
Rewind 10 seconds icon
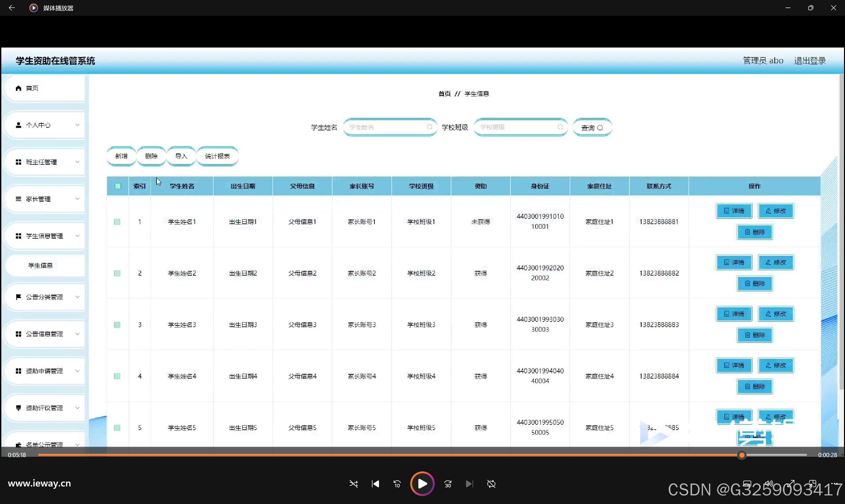pos(397,484)
